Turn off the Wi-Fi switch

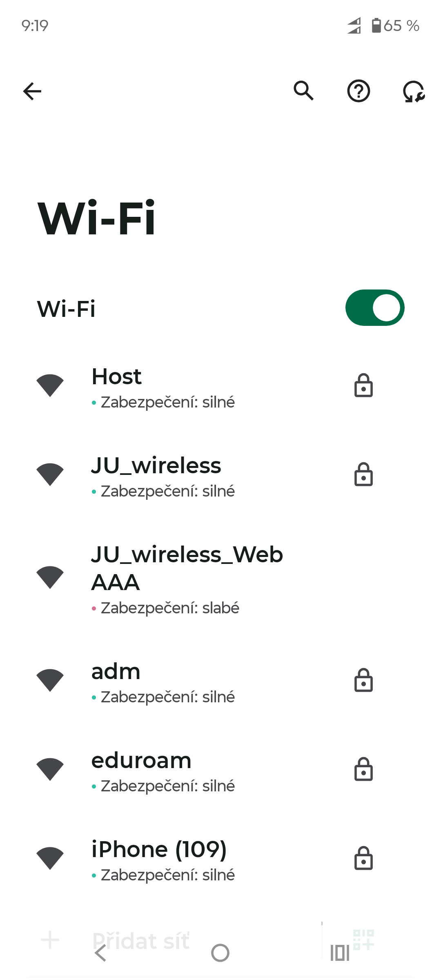click(x=375, y=308)
